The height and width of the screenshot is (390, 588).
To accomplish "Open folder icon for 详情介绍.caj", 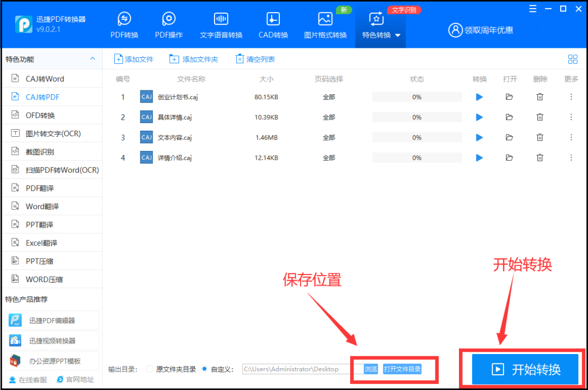I will pyautogui.click(x=509, y=157).
